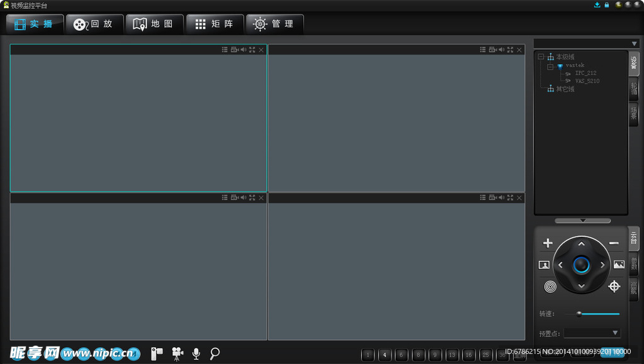The height and width of the screenshot is (364, 644).
Task: Open the dropdown above the device tree
Action: (x=634, y=43)
